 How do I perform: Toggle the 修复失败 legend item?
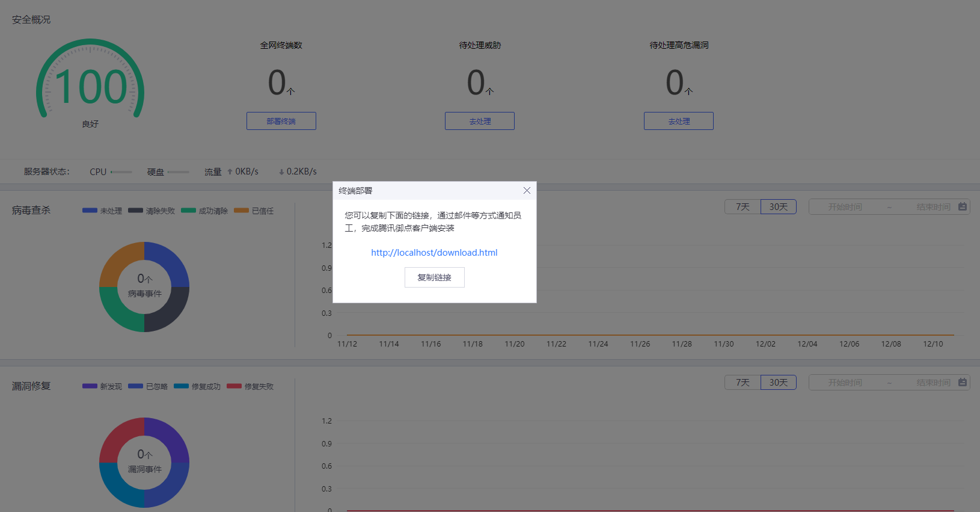coord(250,386)
